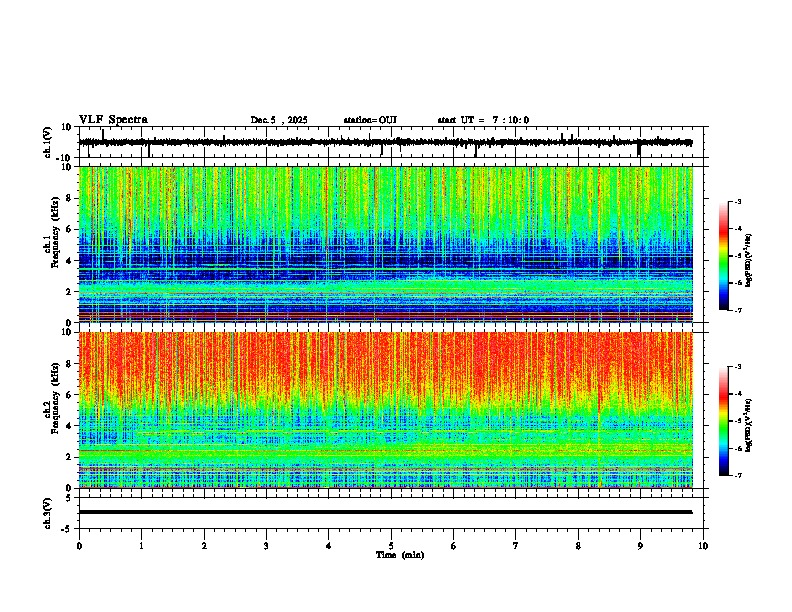Click the ch.1 spectrogram colorbar
This screenshot has height=612, width=792.
click(x=724, y=256)
